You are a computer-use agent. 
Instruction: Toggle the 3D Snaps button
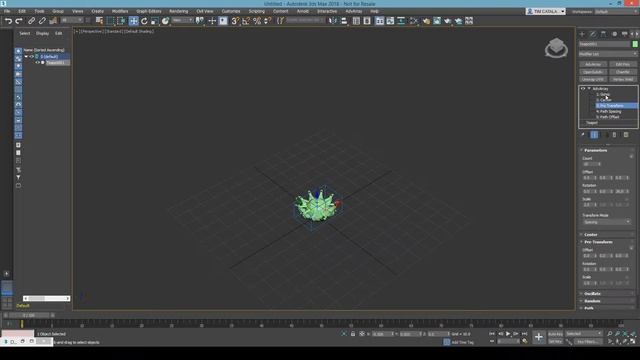point(235,21)
